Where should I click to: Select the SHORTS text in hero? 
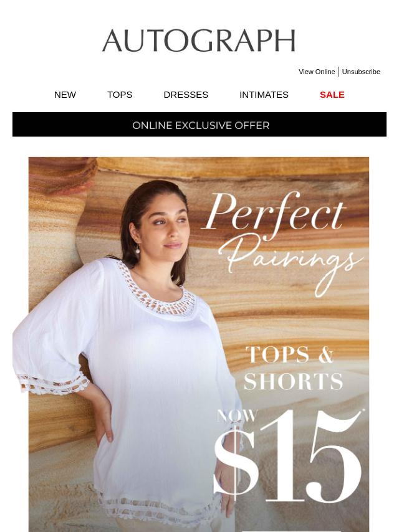(x=294, y=381)
